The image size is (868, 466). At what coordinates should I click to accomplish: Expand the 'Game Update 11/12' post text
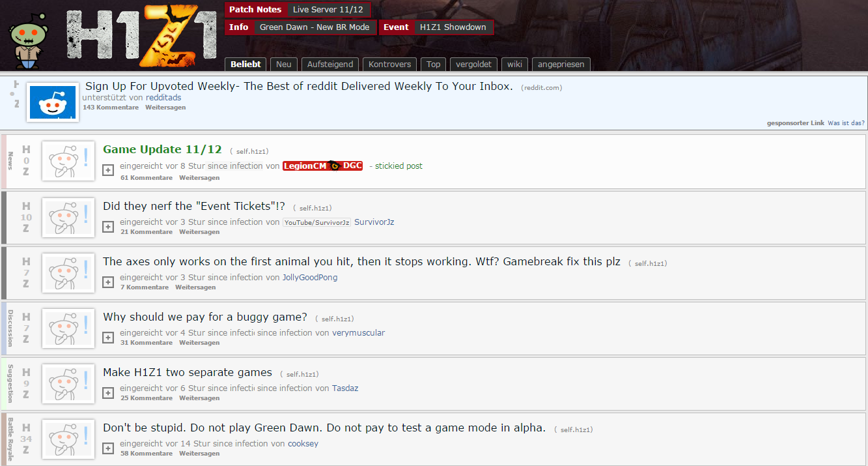click(x=108, y=170)
